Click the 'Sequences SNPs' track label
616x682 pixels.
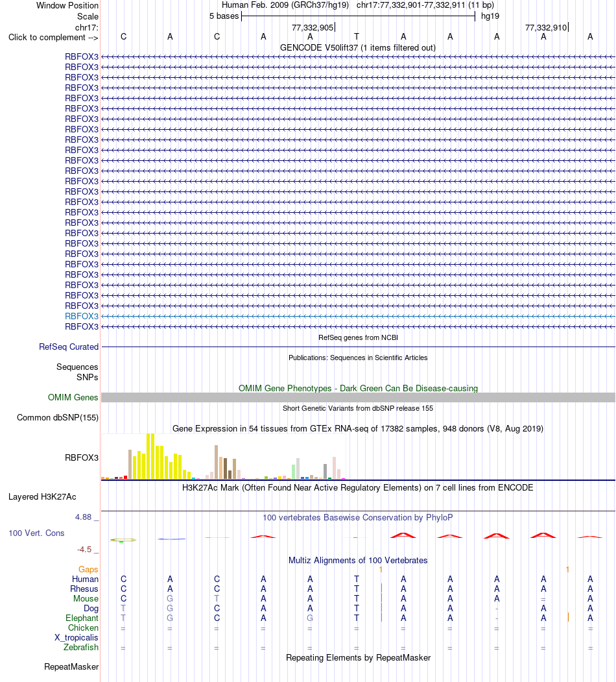77,372
